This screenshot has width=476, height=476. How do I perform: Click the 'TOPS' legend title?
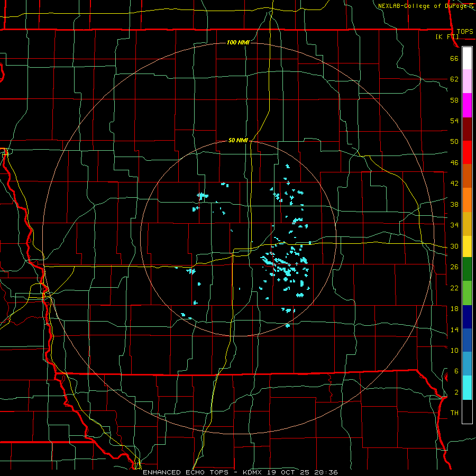(x=465, y=32)
